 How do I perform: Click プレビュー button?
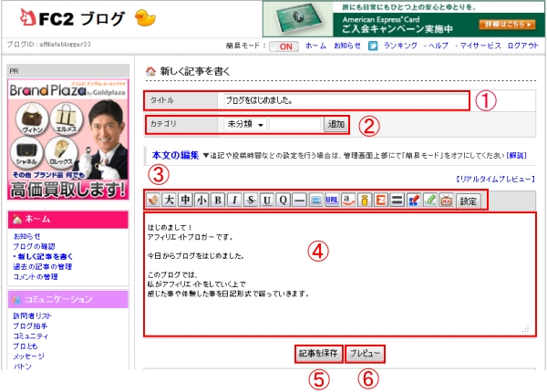click(x=365, y=354)
